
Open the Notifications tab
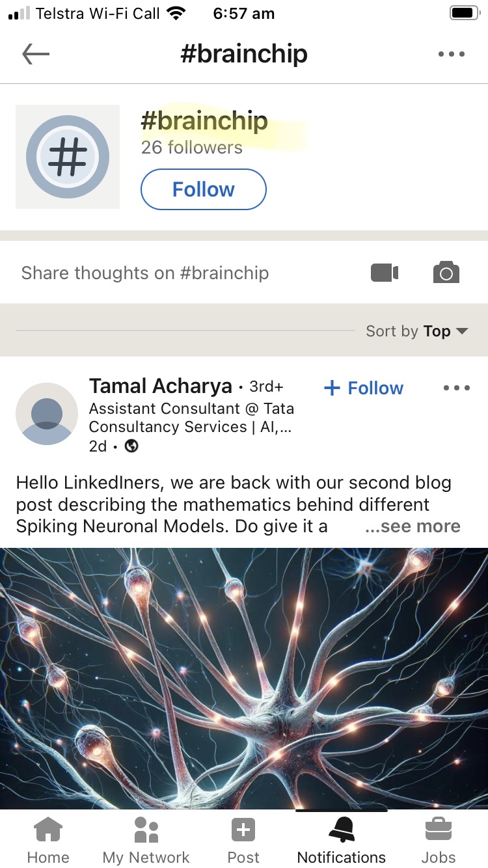(x=342, y=841)
